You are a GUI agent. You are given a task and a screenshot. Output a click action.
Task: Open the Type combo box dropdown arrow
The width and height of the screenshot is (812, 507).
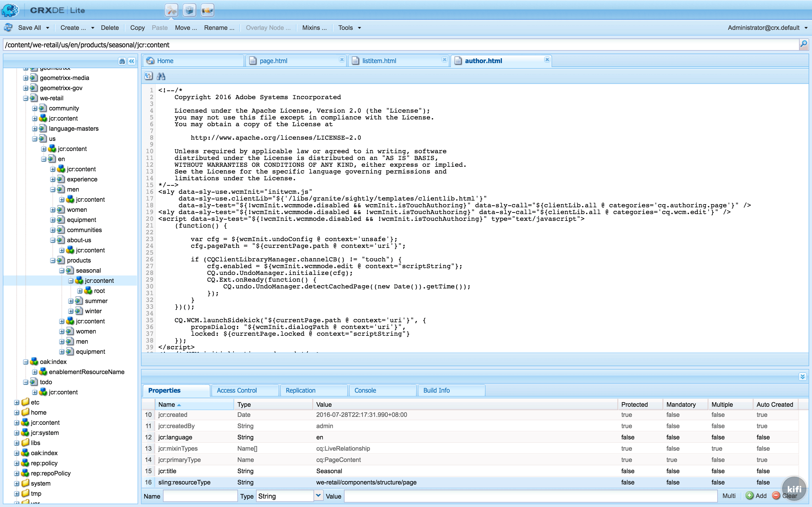(x=318, y=496)
